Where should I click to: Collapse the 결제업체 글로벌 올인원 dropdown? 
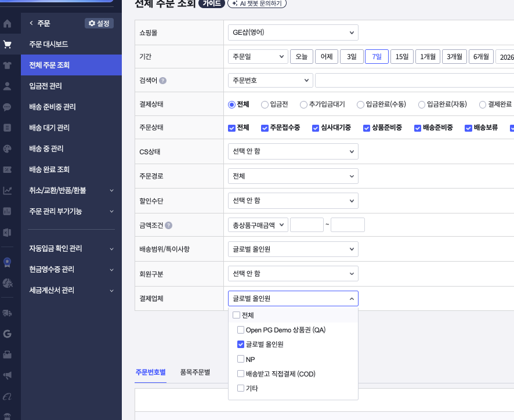pos(293,299)
